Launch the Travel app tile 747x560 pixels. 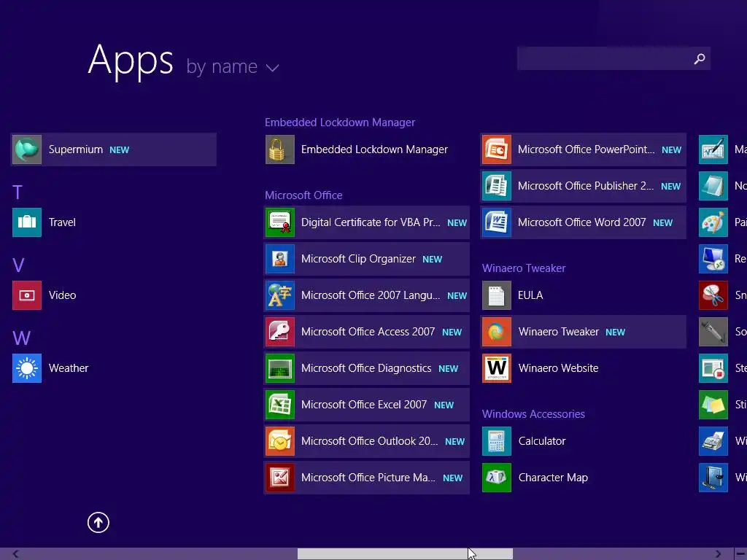click(27, 222)
